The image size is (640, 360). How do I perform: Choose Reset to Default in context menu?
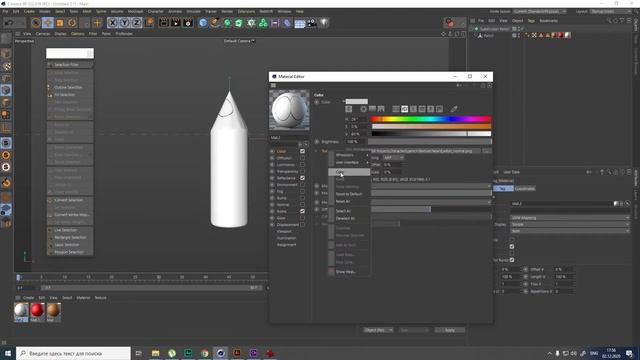pyautogui.click(x=349, y=194)
